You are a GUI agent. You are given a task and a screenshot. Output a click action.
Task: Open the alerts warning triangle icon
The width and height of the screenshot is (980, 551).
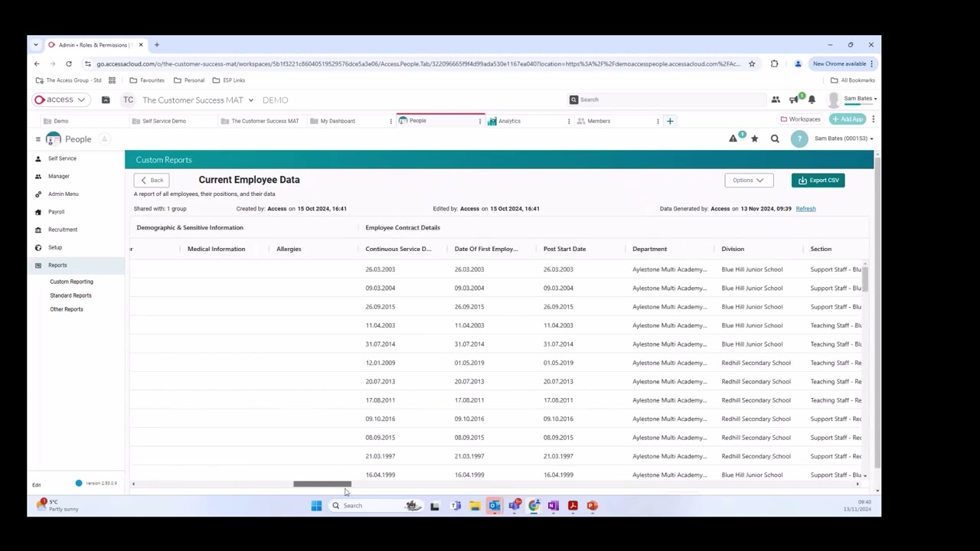click(733, 139)
